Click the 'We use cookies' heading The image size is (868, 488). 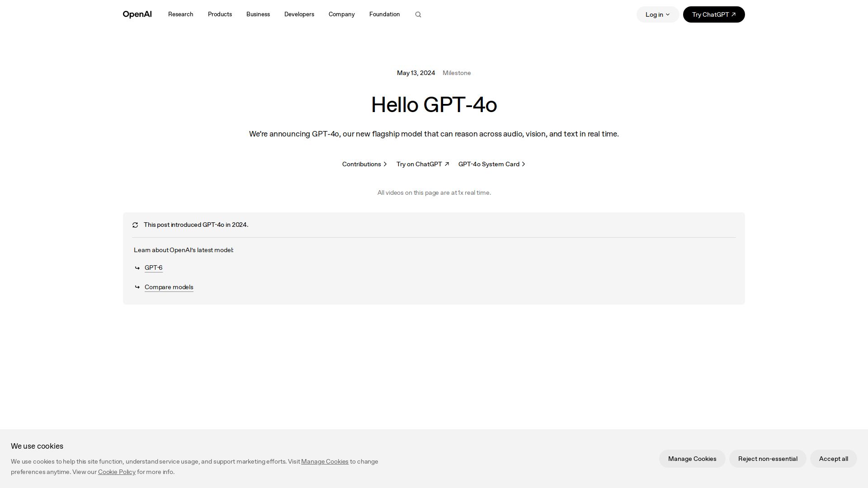[37, 446]
